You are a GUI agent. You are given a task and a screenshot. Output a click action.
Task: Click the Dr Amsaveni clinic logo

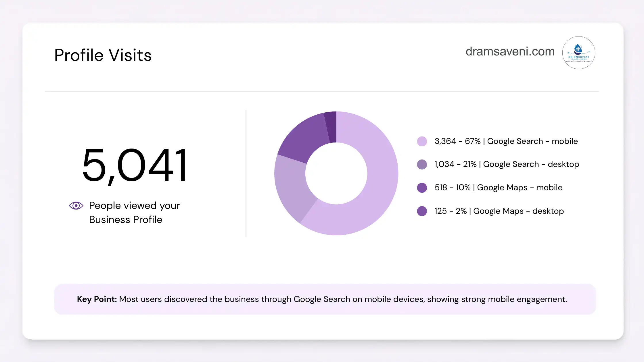pos(578,53)
